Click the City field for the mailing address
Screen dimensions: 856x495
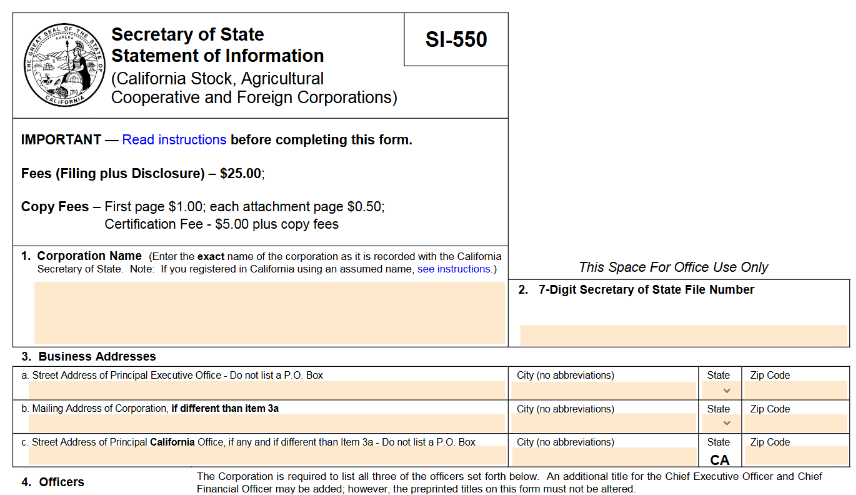[x=603, y=423]
